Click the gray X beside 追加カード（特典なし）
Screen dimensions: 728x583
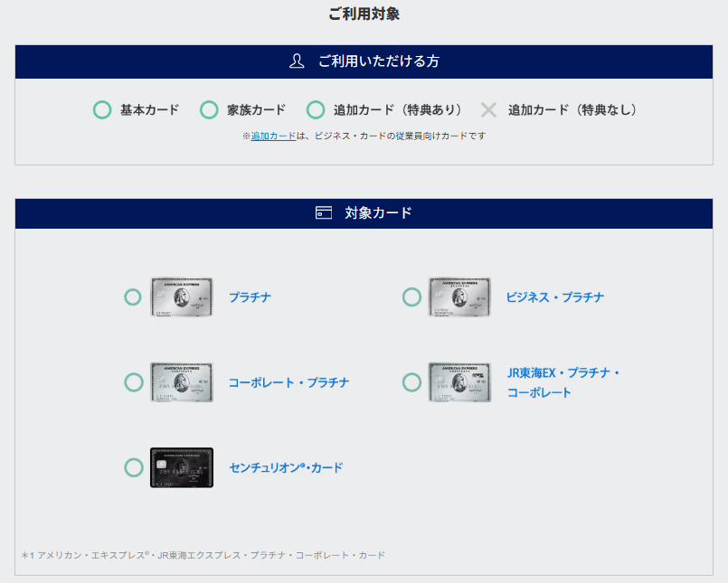click(488, 110)
